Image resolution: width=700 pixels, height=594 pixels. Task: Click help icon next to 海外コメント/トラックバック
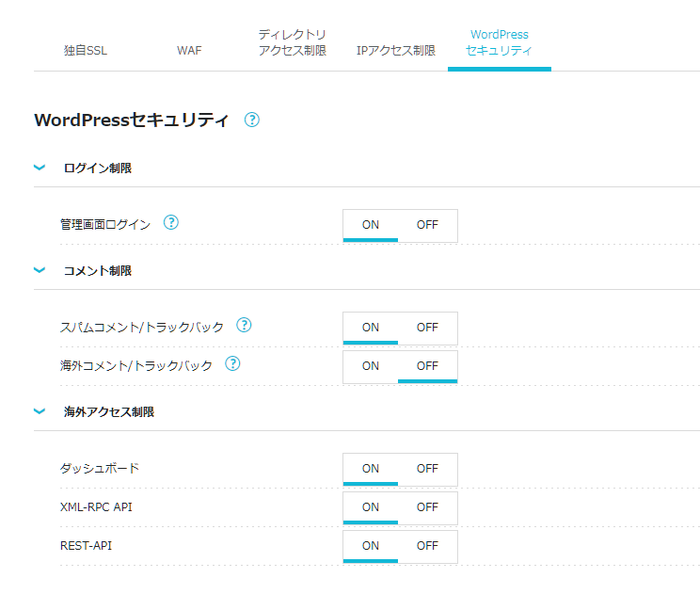232,363
